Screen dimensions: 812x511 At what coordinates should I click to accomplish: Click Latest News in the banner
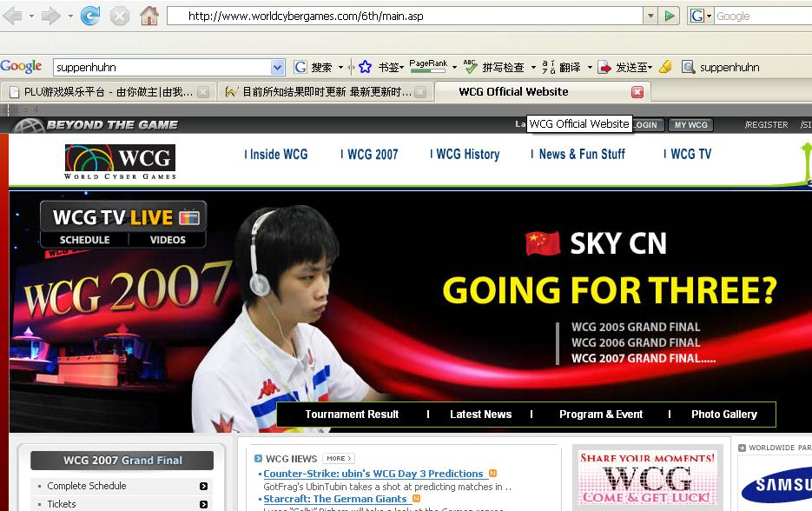point(480,414)
